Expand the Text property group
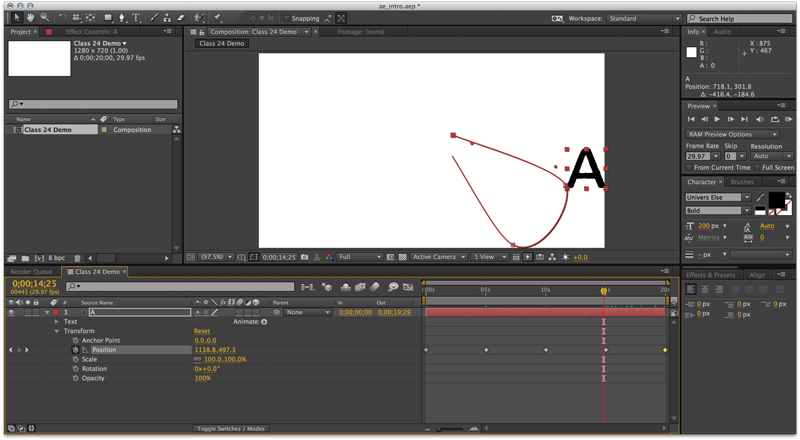 click(56, 322)
